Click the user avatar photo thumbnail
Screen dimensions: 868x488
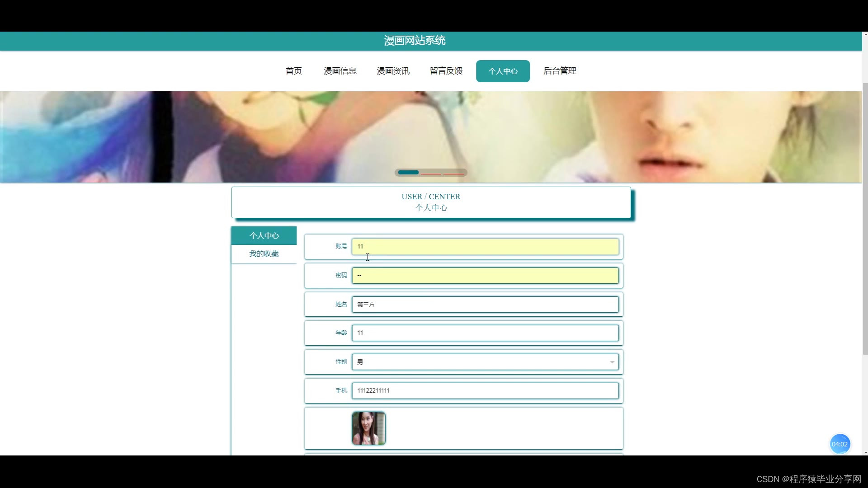point(368,428)
